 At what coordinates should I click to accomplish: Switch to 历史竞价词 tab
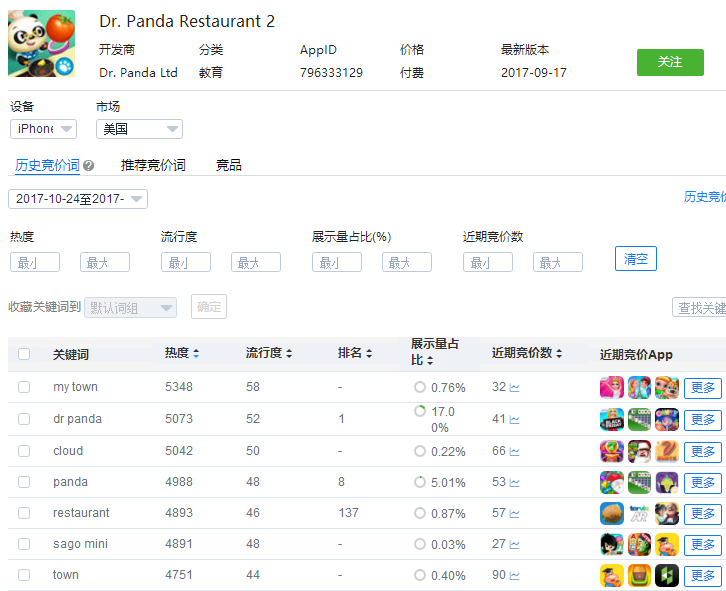47,165
